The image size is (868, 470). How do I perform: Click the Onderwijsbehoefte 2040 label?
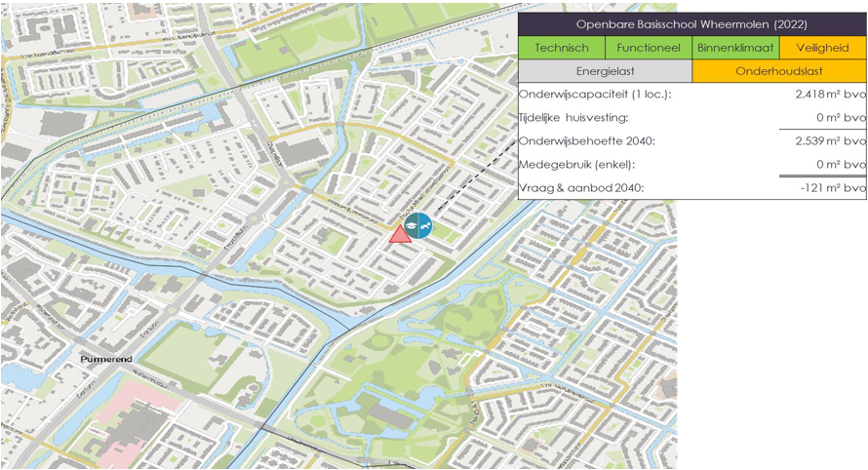point(586,141)
